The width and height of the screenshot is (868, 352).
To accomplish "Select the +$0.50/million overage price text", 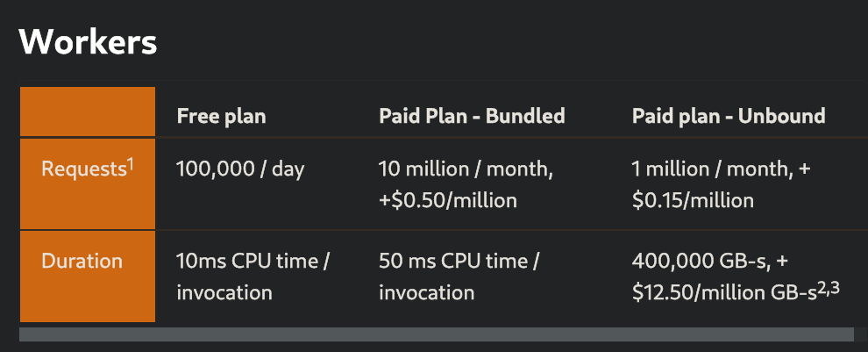I will tap(447, 200).
